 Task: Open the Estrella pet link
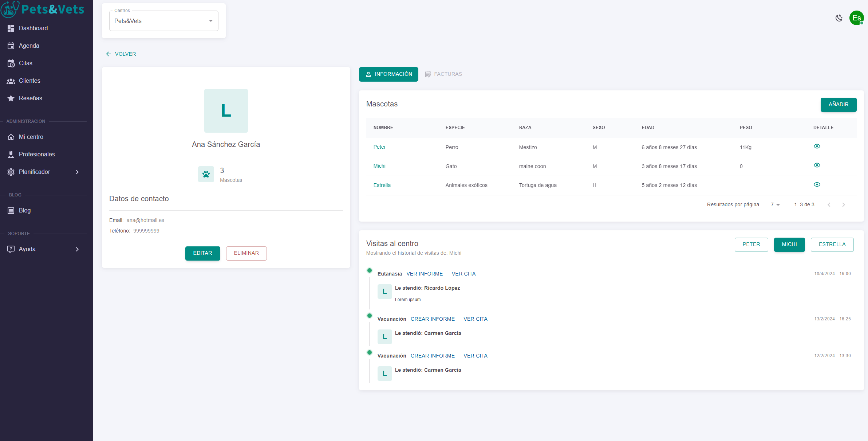(x=382, y=185)
